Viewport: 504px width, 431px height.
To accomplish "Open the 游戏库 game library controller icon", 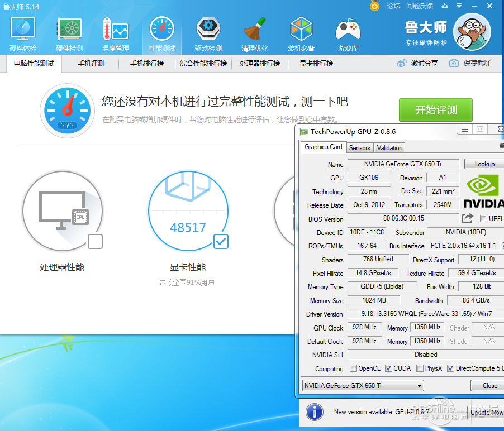I will pyautogui.click(x=348, y=35).
